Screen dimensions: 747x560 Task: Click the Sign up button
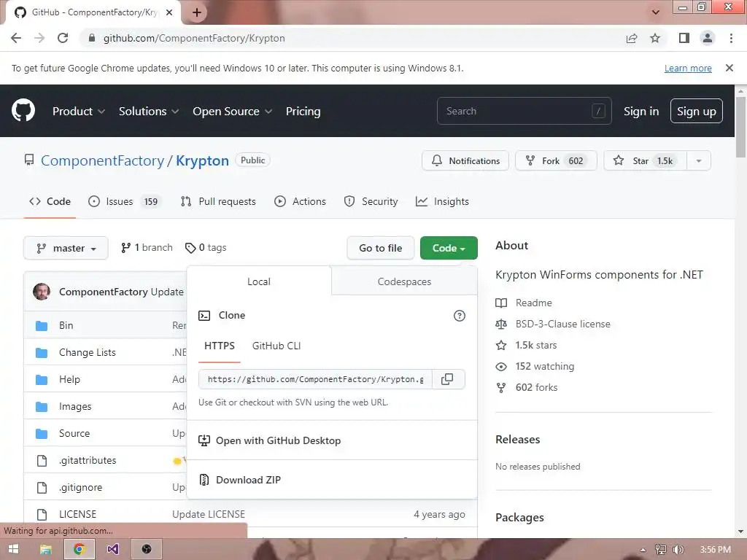point(697,111)
